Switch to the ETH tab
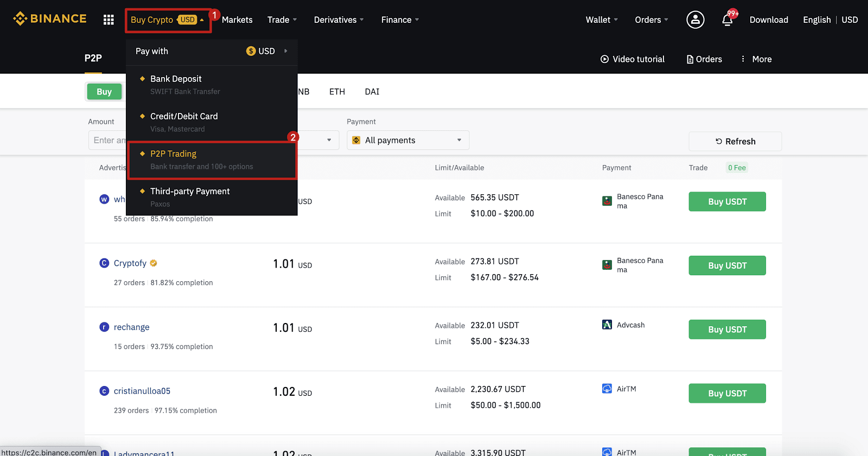This screenshot has width=868, height=456. tap(337, 92)
